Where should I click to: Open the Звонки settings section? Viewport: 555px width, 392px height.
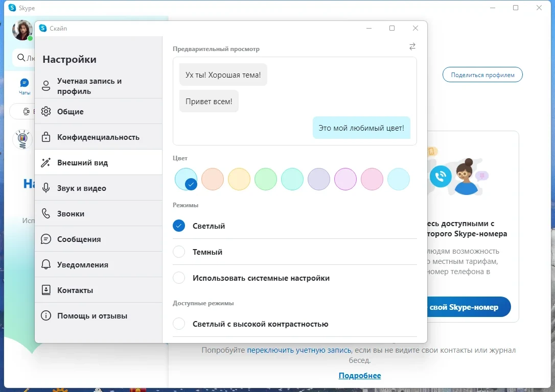click(x=99, y=213)
